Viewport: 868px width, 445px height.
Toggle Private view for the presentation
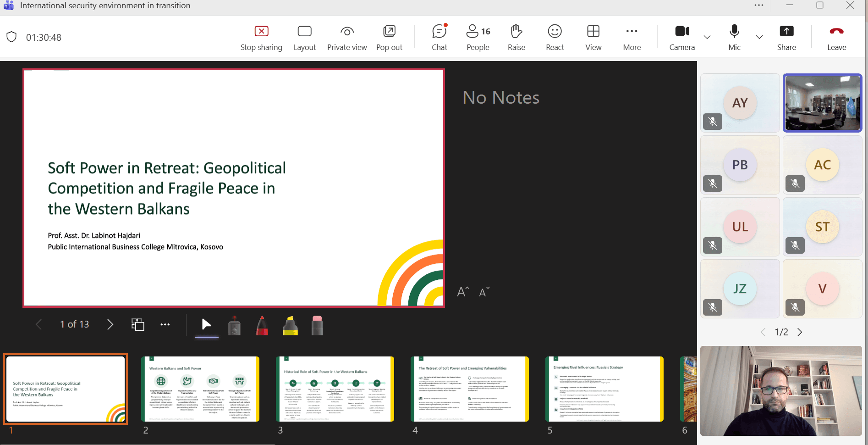point(347,38)
